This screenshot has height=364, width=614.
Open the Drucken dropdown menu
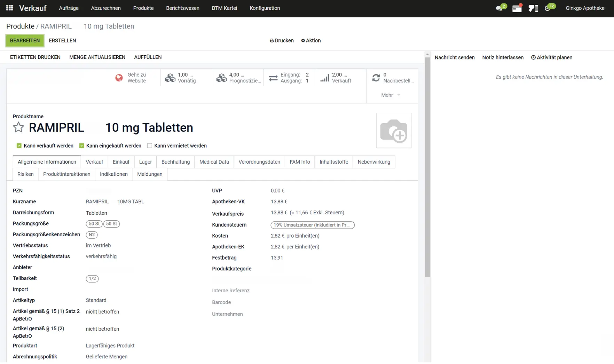tap(282, 40)
